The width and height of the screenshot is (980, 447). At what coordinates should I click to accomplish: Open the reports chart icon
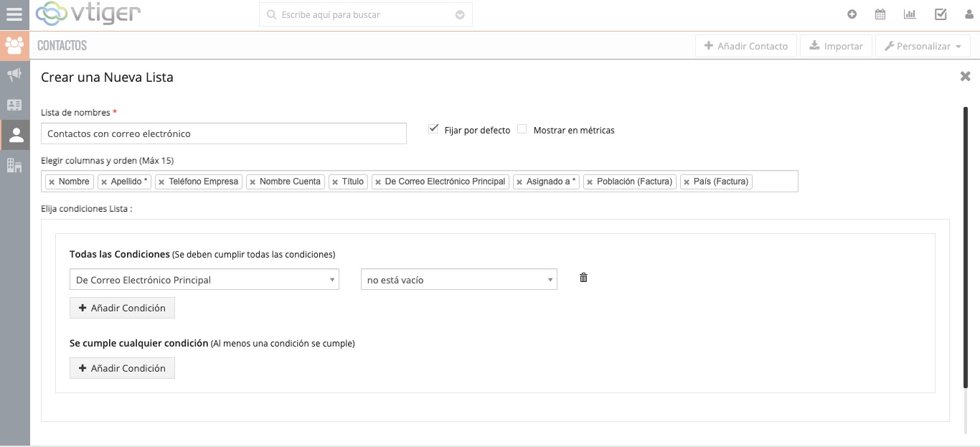click(910, 14)
